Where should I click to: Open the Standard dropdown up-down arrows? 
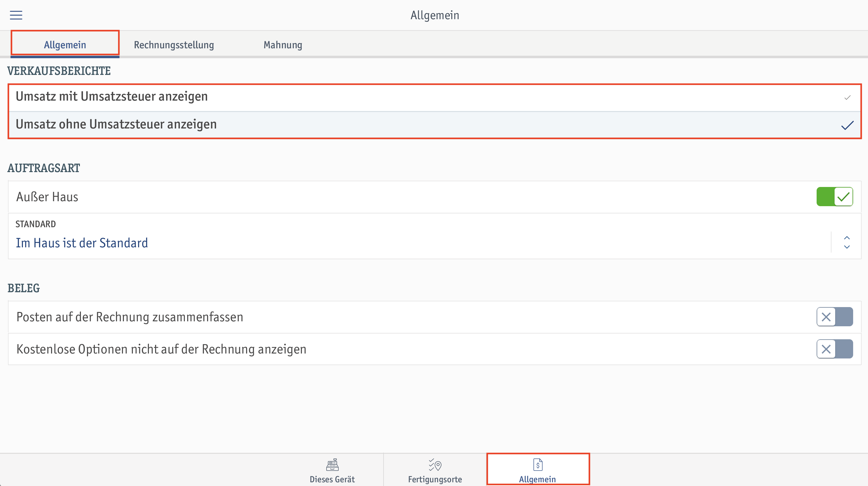[846, 242]
